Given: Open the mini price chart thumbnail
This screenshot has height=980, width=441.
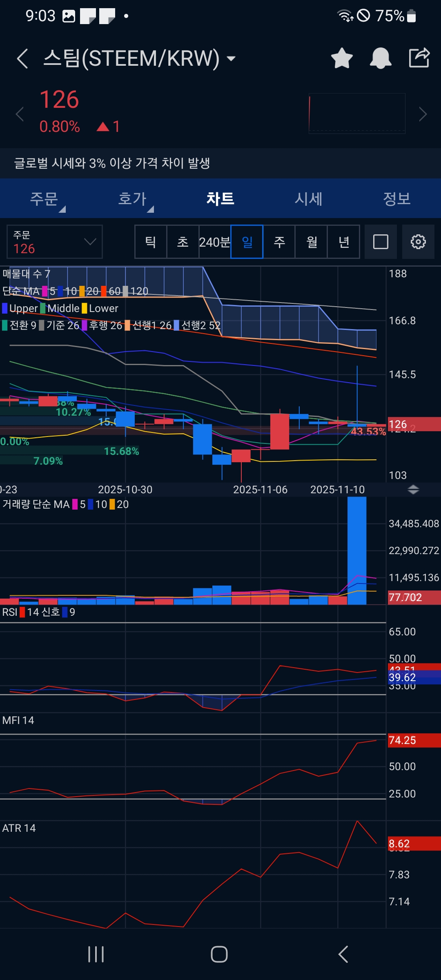Looking at the screenshot, I should 357,114.
